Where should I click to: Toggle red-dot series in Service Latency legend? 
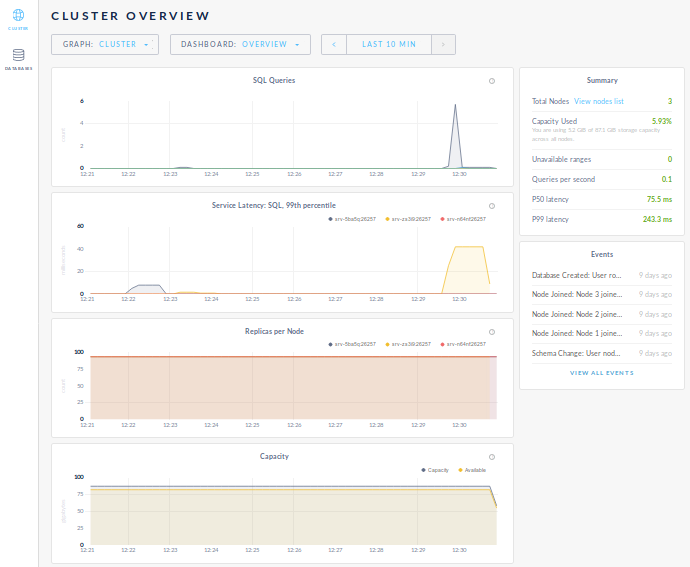pyautogui.click(x=463, y=219)
